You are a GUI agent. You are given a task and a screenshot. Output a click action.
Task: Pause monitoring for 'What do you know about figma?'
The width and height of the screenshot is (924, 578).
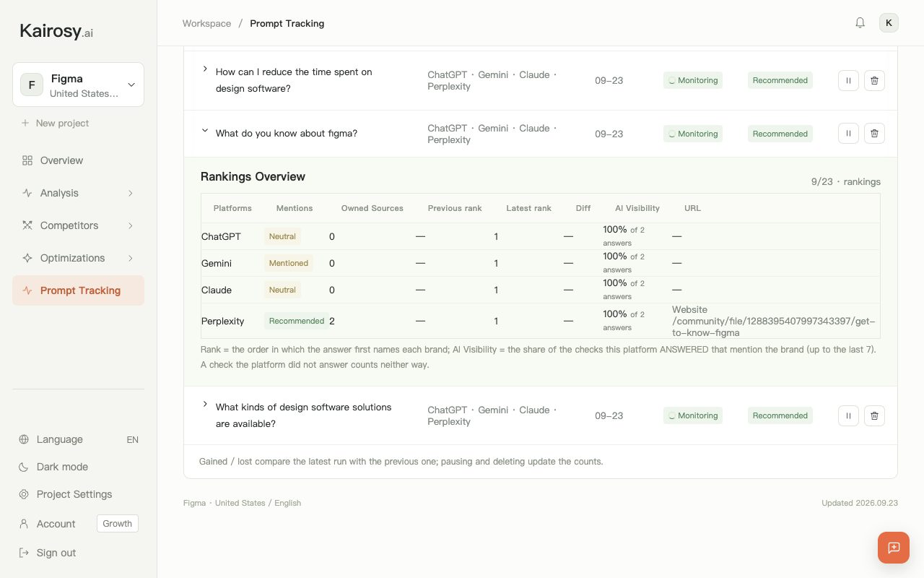pyautogui.click(x=848, y=134)
